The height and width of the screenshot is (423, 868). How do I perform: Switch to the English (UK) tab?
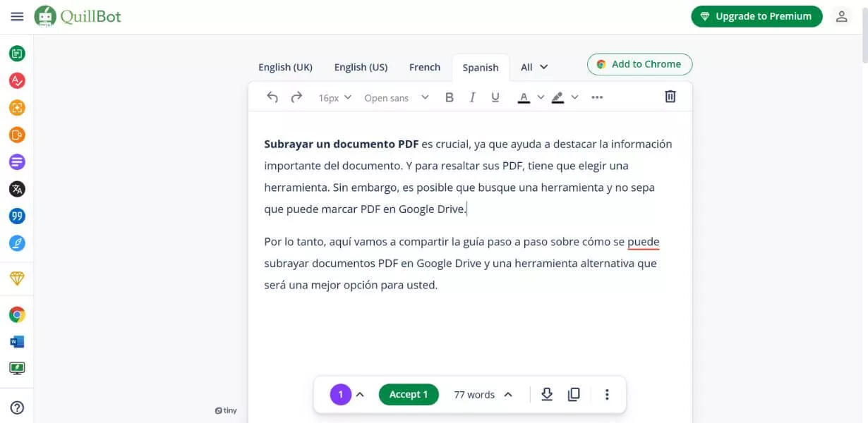point(285,66)
